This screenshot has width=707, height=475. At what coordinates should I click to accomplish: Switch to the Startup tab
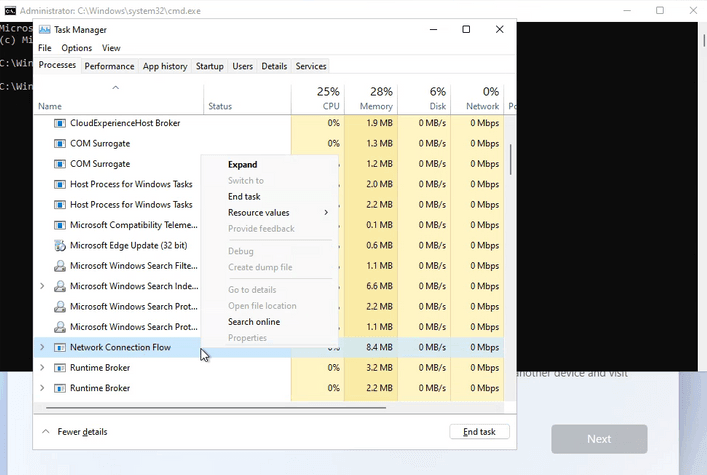tap(210, 66)
